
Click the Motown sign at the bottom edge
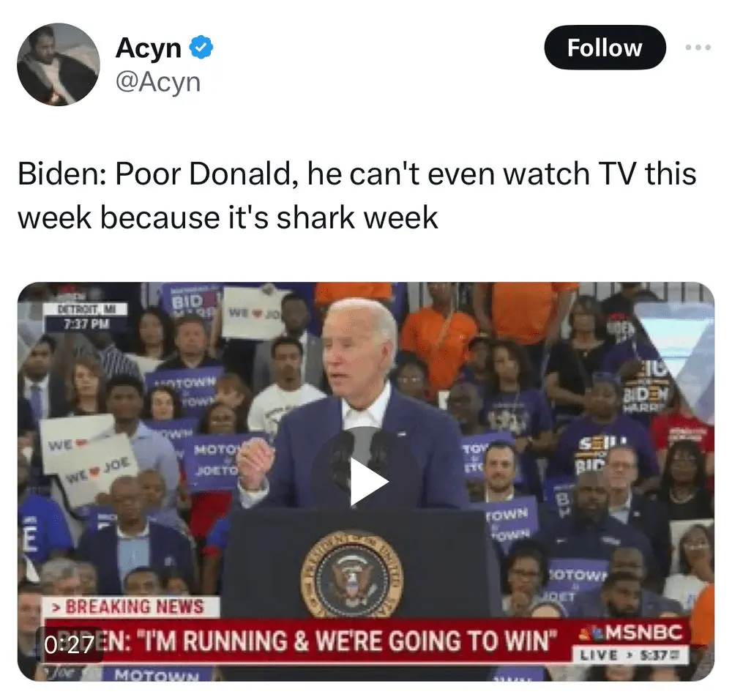pos(157,674)
